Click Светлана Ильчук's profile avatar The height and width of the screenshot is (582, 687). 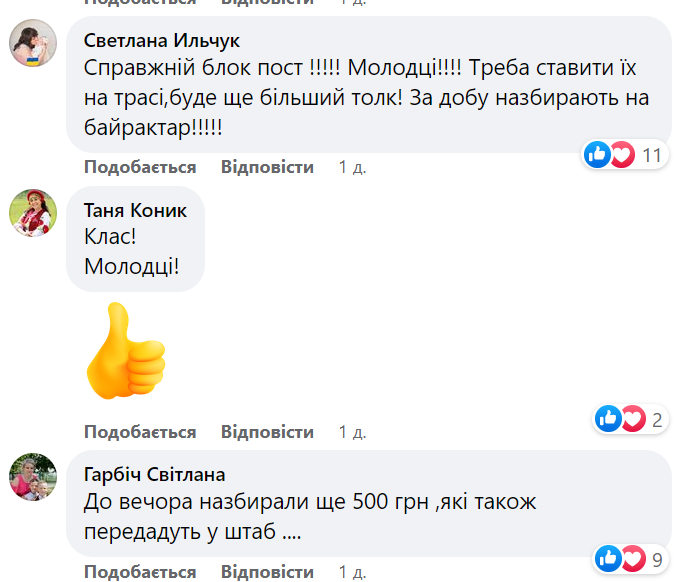click(33, 43)
